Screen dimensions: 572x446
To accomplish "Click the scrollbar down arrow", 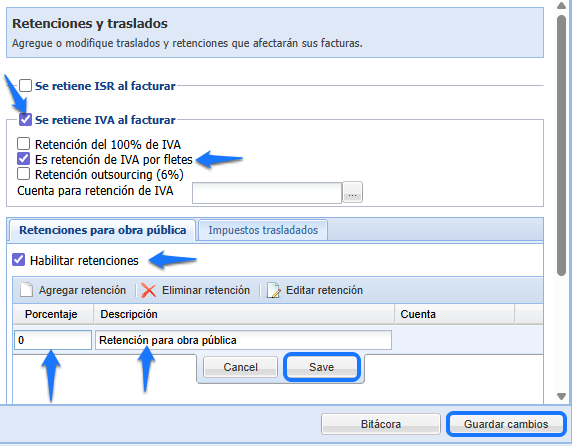I will click(x=561, y=396).
